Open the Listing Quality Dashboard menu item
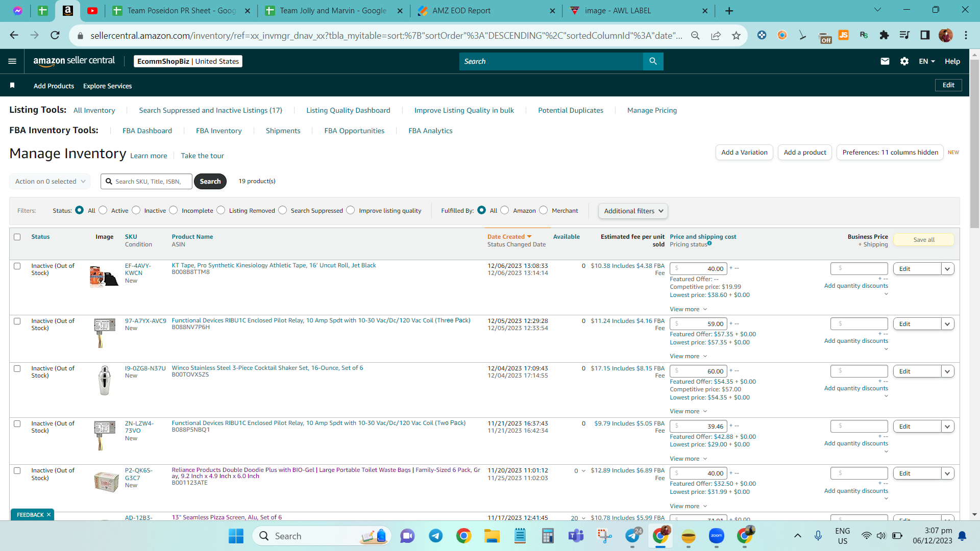This screenshot has height=551, width=980. 348,110
